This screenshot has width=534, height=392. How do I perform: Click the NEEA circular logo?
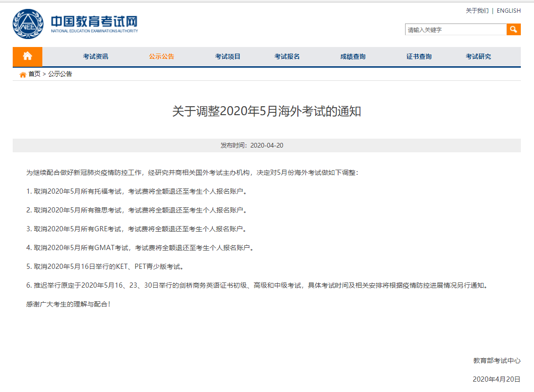(x=28, y=24)
